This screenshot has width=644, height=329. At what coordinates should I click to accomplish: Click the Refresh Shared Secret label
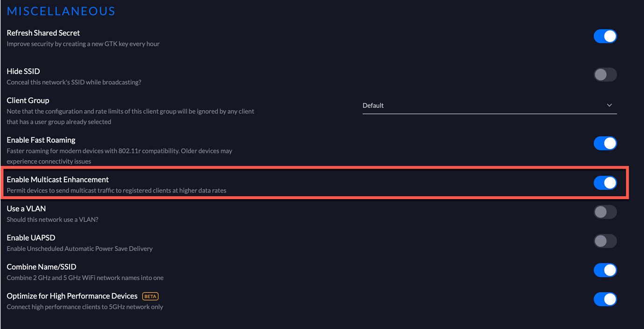pyautogui.click(x=43, y=33)
